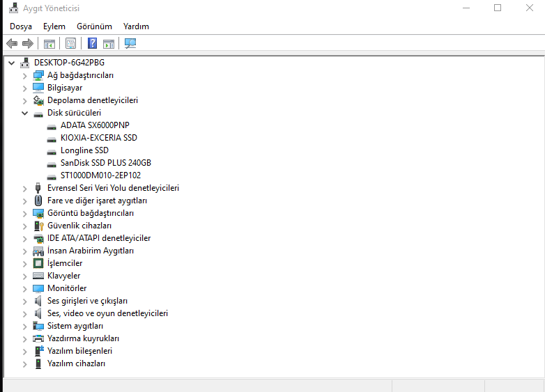Click the blue Help question mark icon
The image size is (545, 392).
point(92,43)
